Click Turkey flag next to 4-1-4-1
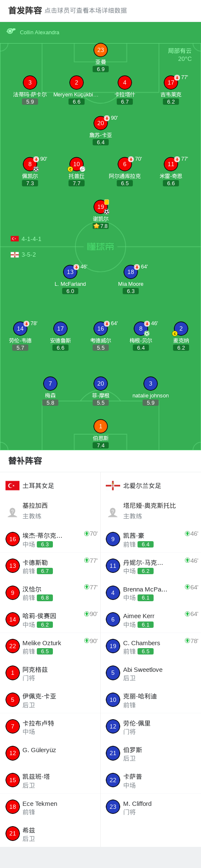 15,239
